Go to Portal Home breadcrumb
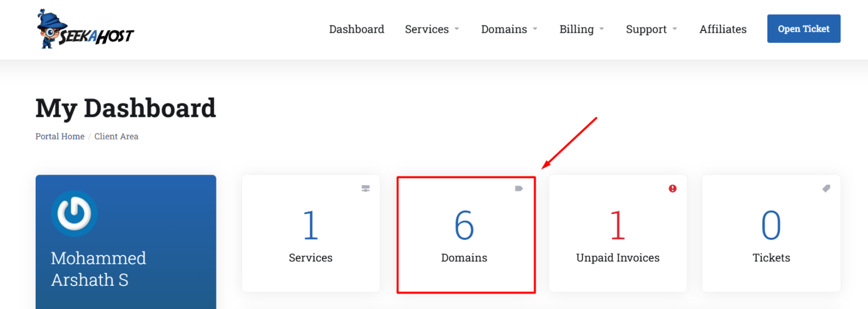868x309 pixels. click(60, 136)
